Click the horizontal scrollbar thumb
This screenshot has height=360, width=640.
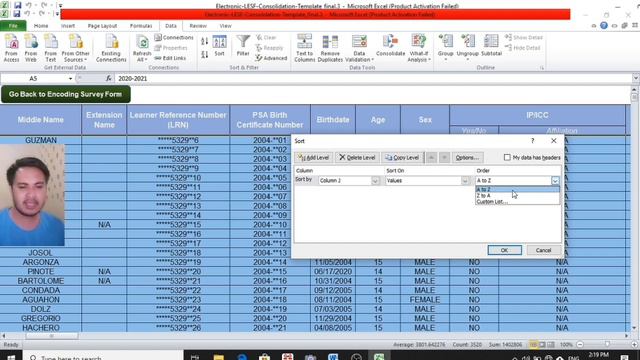[52, 336]
